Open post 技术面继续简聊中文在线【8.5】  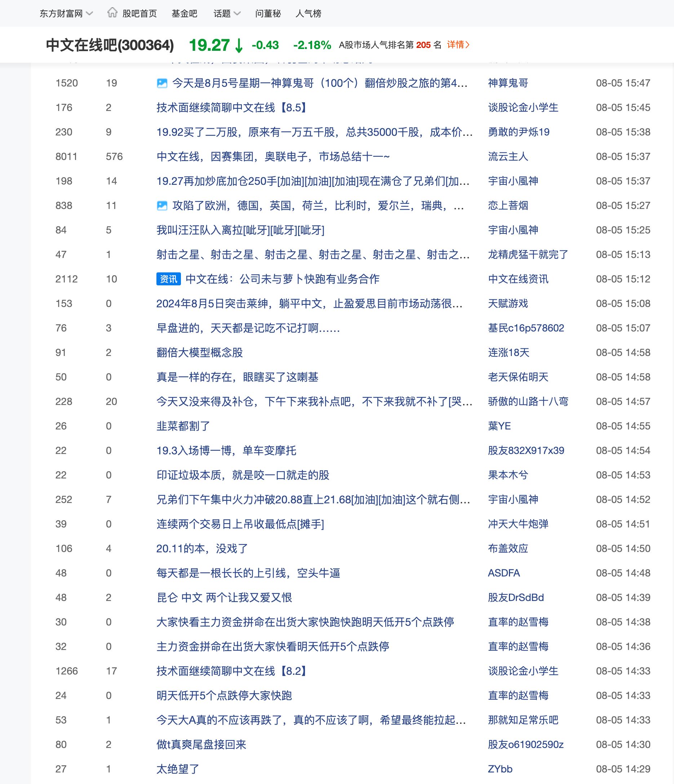tap(232, 108)
